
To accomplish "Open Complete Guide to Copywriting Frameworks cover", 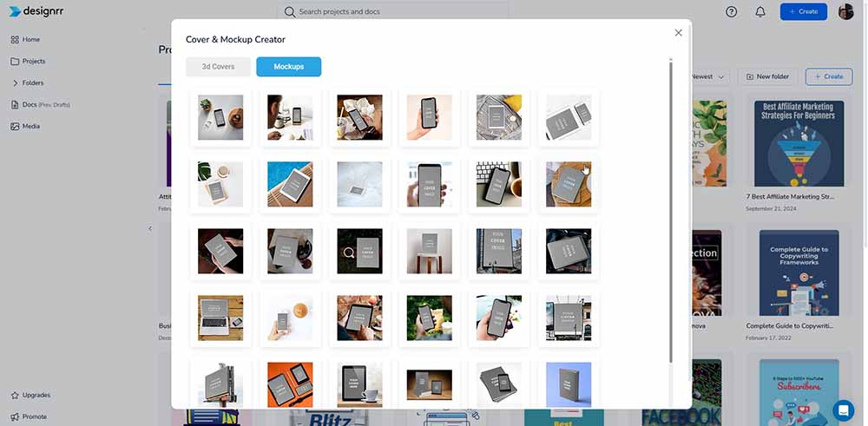I will click(799, 272).
